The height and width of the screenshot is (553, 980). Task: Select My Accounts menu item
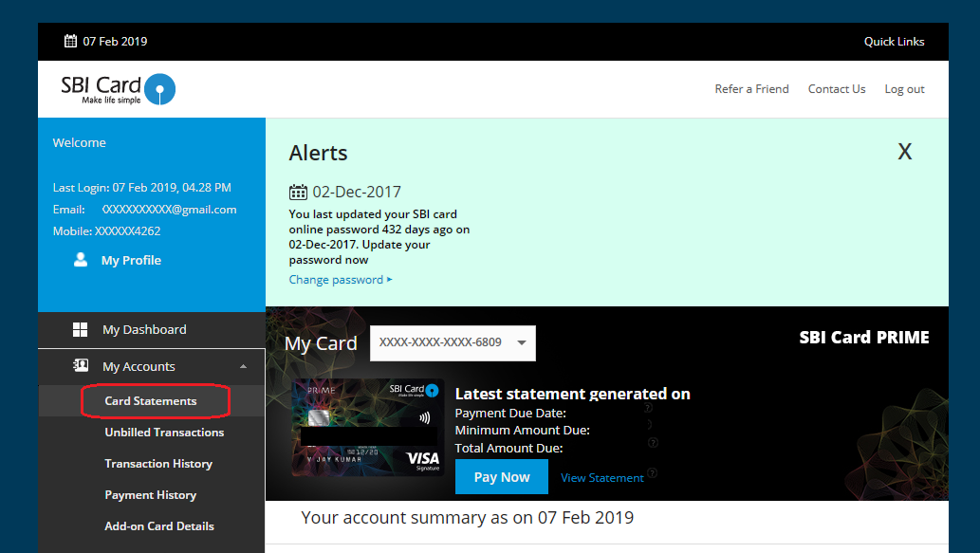(151, 367)
